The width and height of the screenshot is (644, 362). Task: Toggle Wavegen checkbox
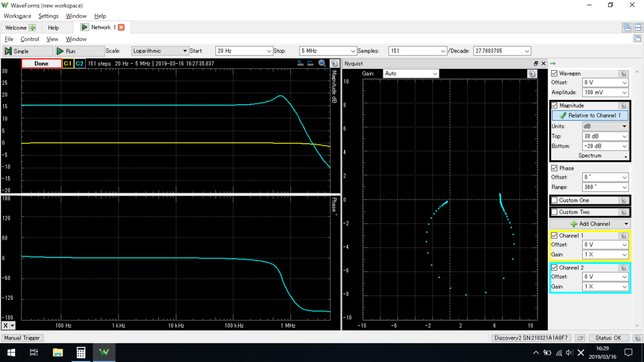554,73
